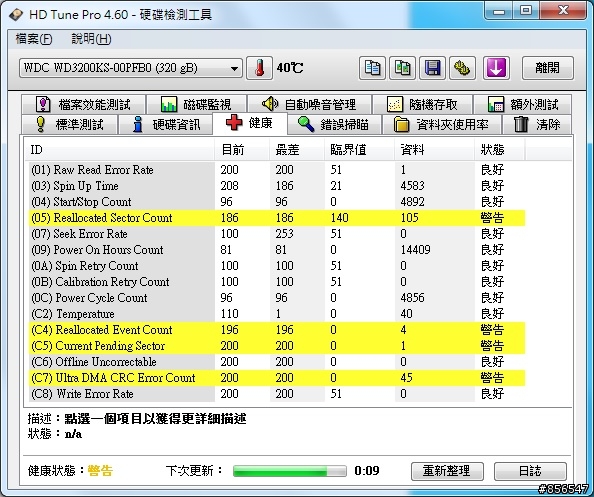
Task: Click the 資料 column header
Action: [435, 150]
